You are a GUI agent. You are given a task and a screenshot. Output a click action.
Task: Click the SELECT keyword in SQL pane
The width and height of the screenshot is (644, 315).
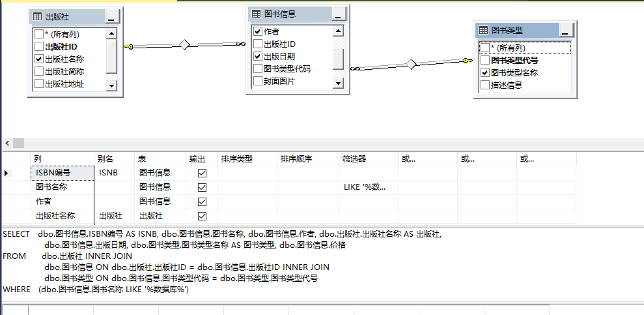(x=16, y=234)
